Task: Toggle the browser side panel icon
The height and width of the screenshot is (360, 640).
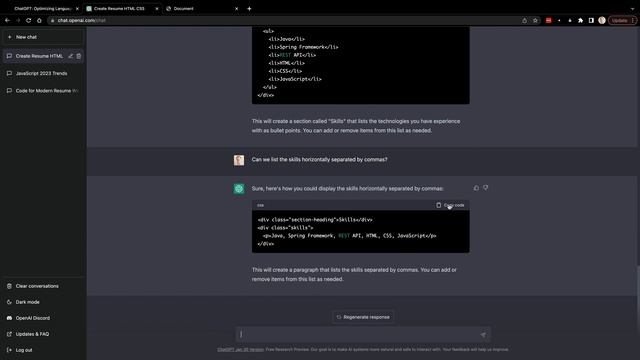Action: click(x=591, y=20)
